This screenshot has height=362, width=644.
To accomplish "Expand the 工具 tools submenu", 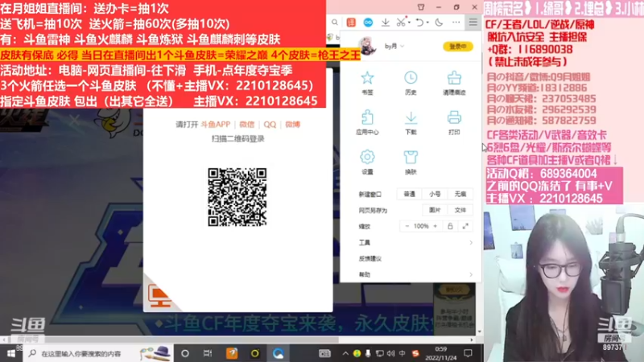I will [x=415, y=243].
